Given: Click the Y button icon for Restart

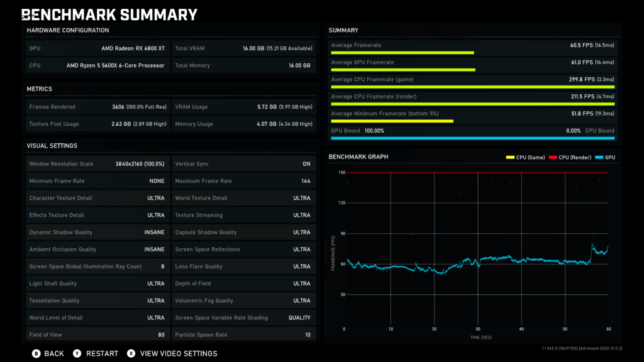Looking at the screenshot, I should (x=77, y=353).
